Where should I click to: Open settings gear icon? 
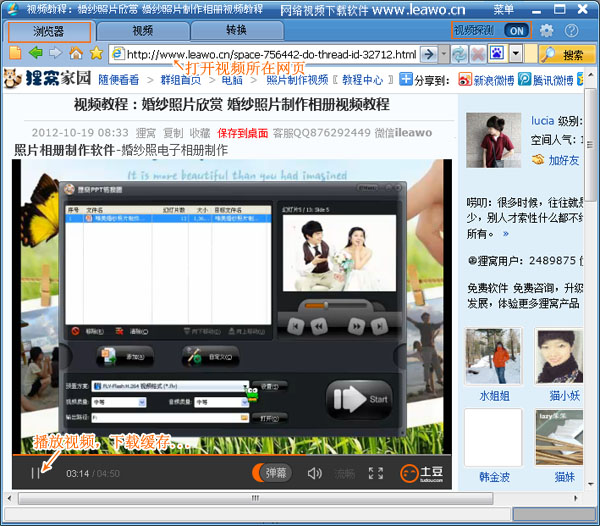546,31
